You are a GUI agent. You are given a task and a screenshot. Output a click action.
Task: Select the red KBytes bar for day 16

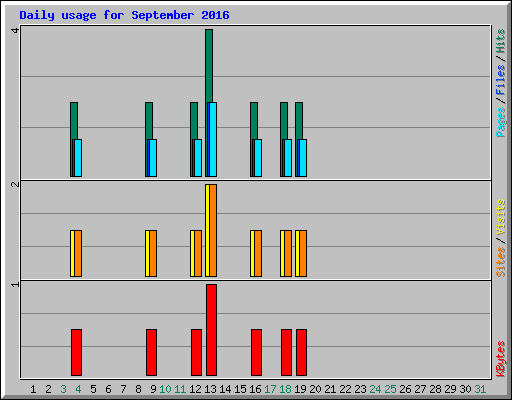coord(256,352)
